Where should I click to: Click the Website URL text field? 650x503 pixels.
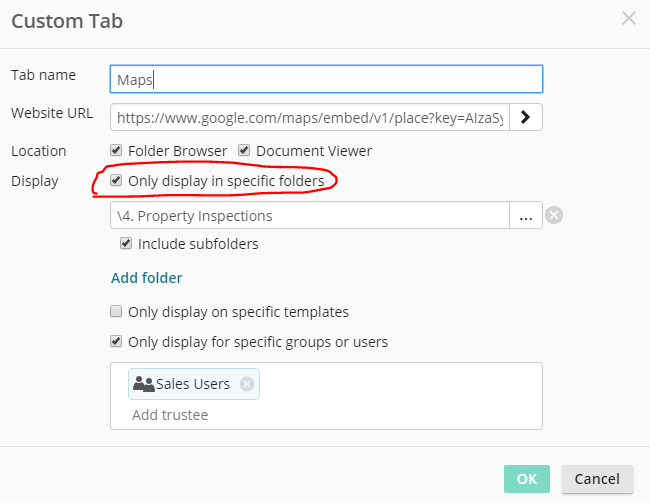tap(310, 117)
